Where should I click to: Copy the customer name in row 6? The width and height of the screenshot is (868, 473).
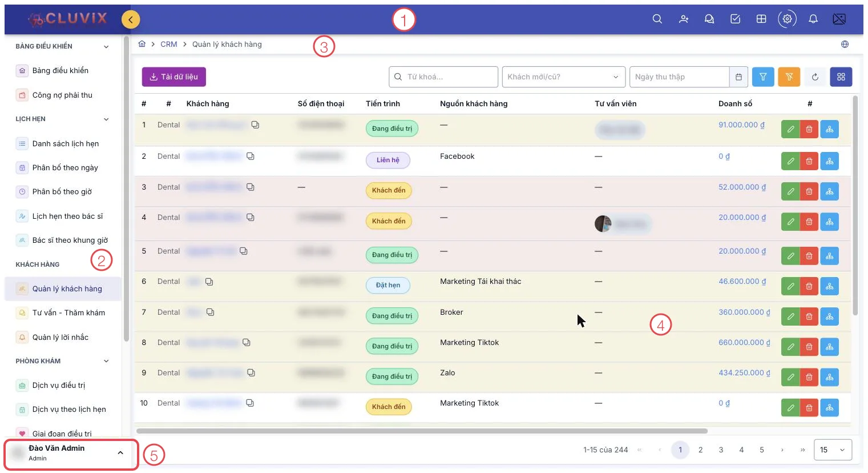(x=209, y=282)
